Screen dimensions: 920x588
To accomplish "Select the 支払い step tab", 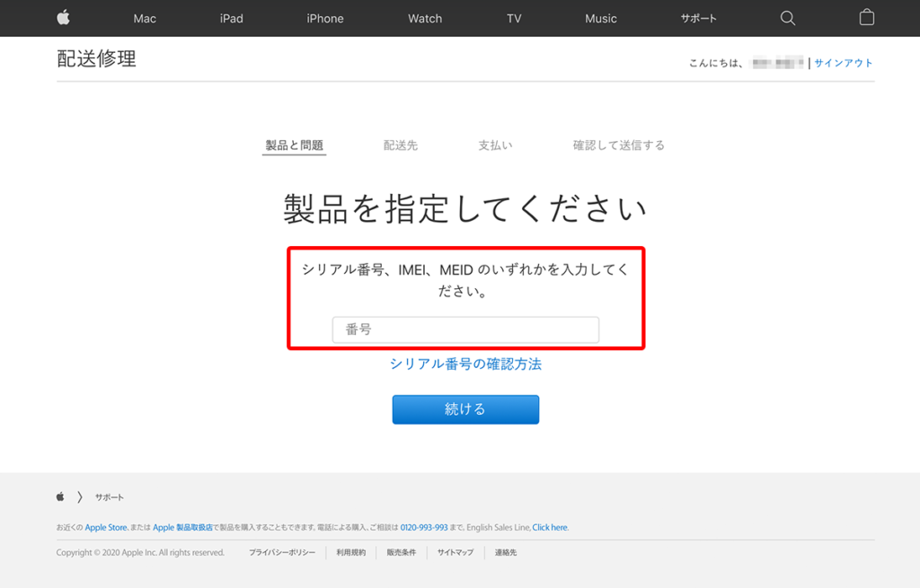I will tap(495, 145).
